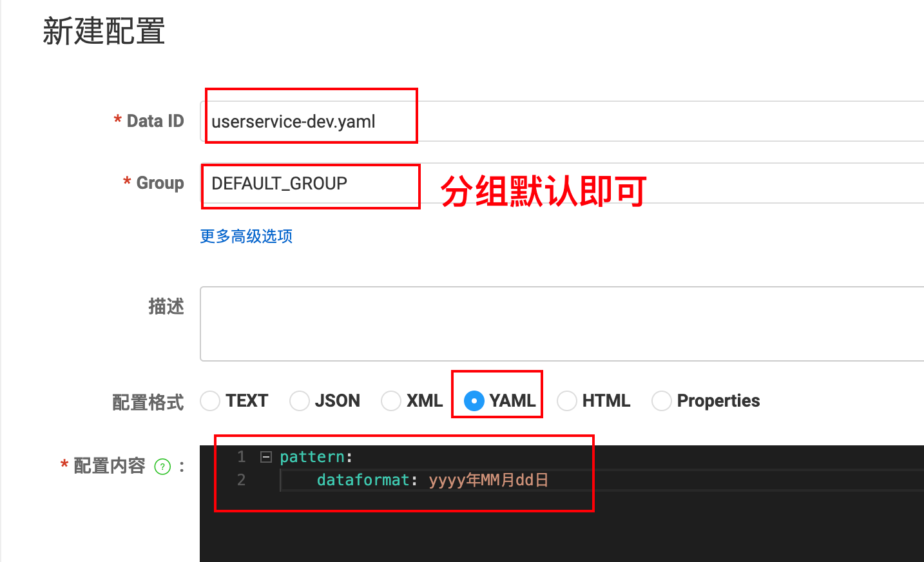Click the Data ID input field
Image resolution: width=924 pixels, height=562 pixels.
[562, 121]
